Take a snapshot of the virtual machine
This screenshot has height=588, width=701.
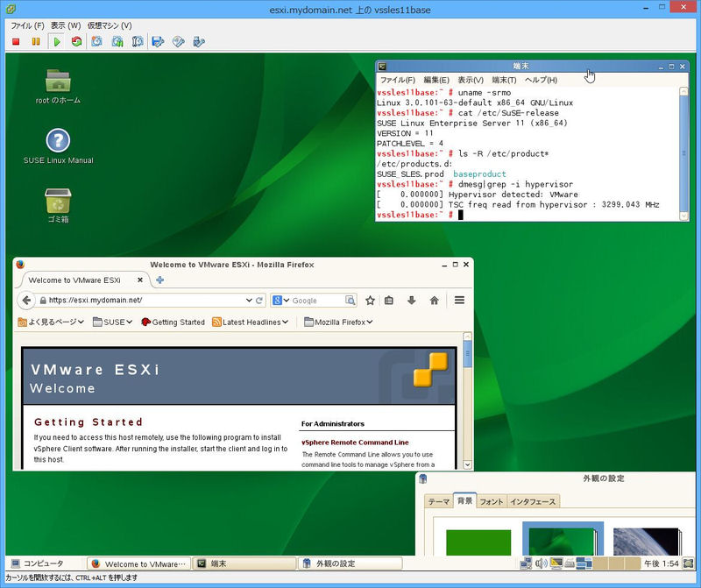[x=96, y=41]
